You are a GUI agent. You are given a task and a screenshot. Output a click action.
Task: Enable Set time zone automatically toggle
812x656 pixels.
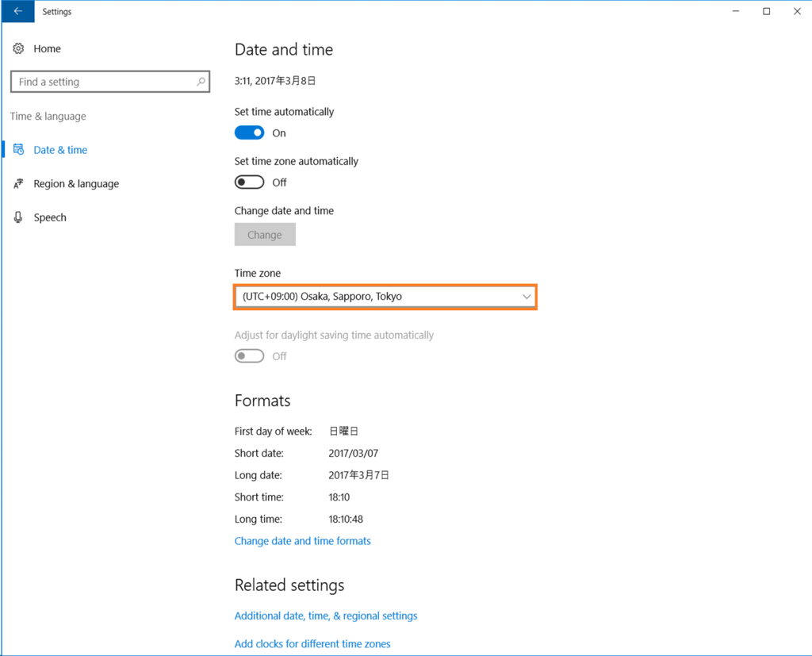[249, 182]
